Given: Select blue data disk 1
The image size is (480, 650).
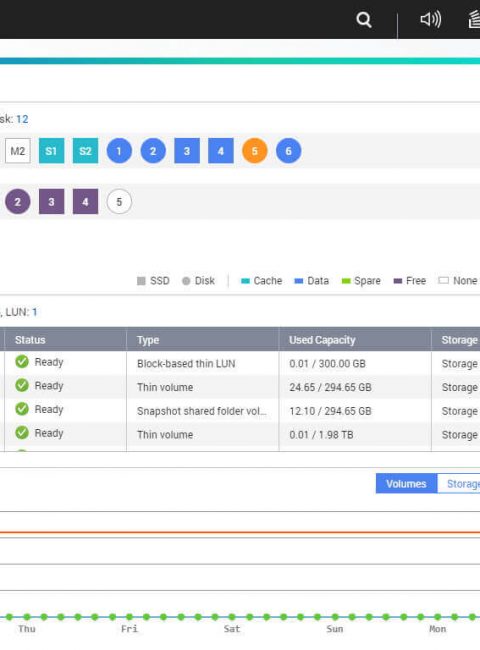Looking at the screenshot, I should pos(119,151).
